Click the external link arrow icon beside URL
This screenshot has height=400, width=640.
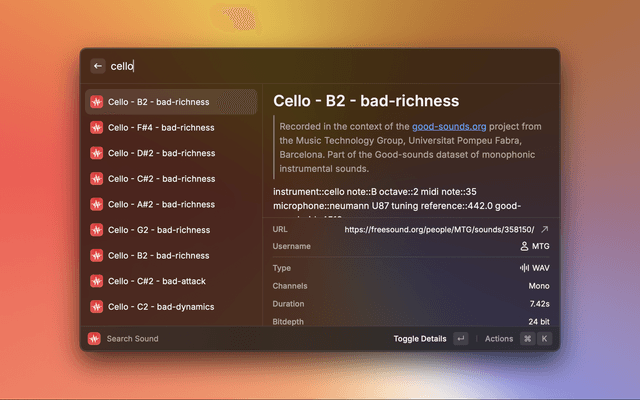coord(544,229)
